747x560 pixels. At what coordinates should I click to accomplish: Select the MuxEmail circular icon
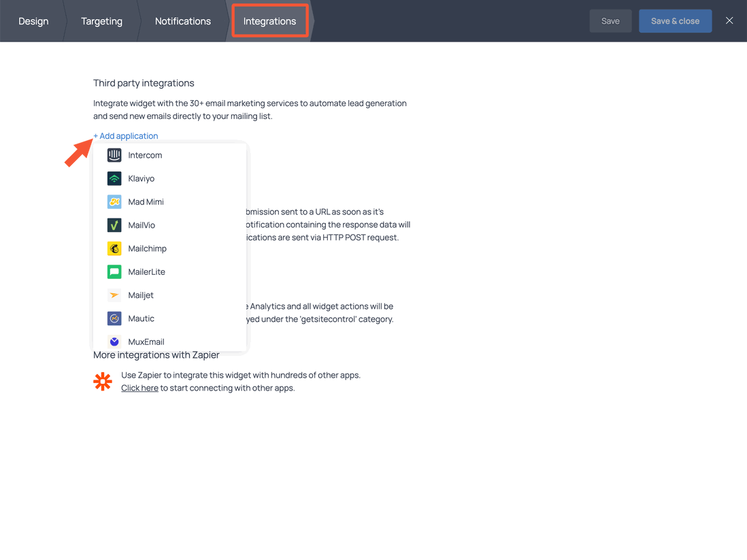point(114,342)
